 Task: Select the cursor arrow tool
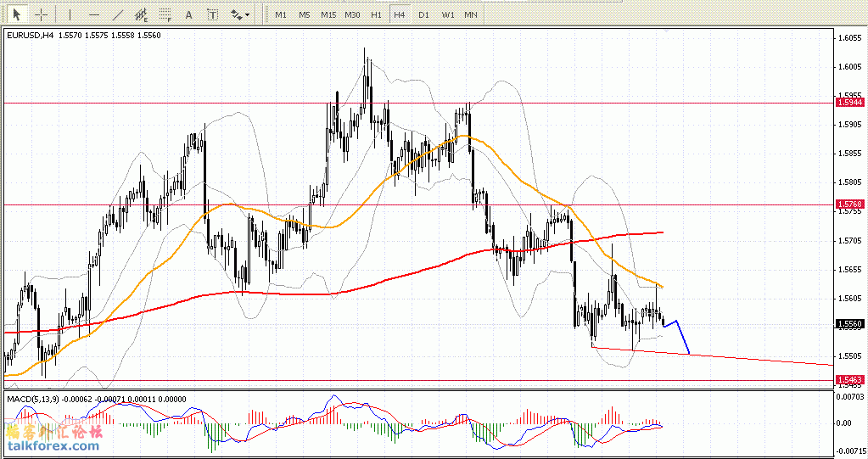(17, 14)
